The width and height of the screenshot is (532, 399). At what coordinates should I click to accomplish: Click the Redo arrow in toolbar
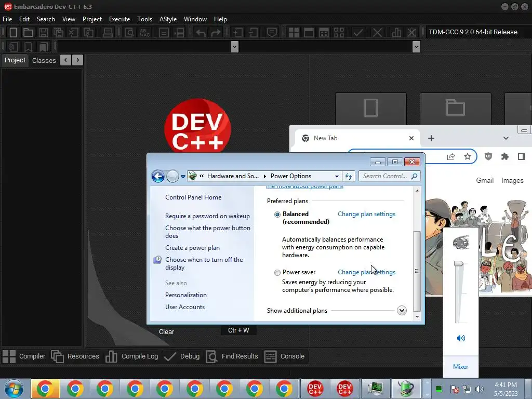point(216,33)
